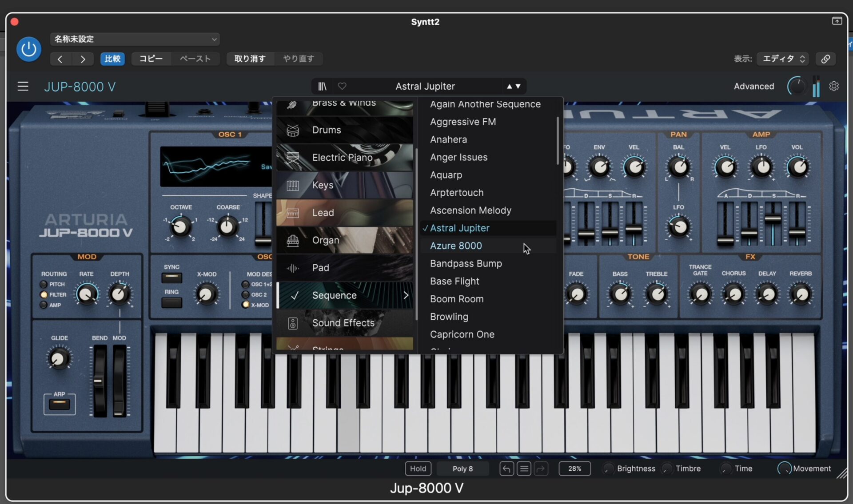
Task: Choose the Electric Piano category
Action: (x=345, y=158)
